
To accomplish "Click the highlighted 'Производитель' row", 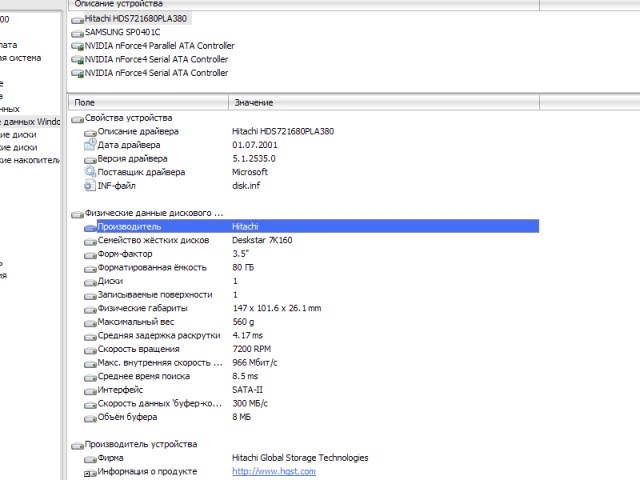I will click(x=318, y=227).
